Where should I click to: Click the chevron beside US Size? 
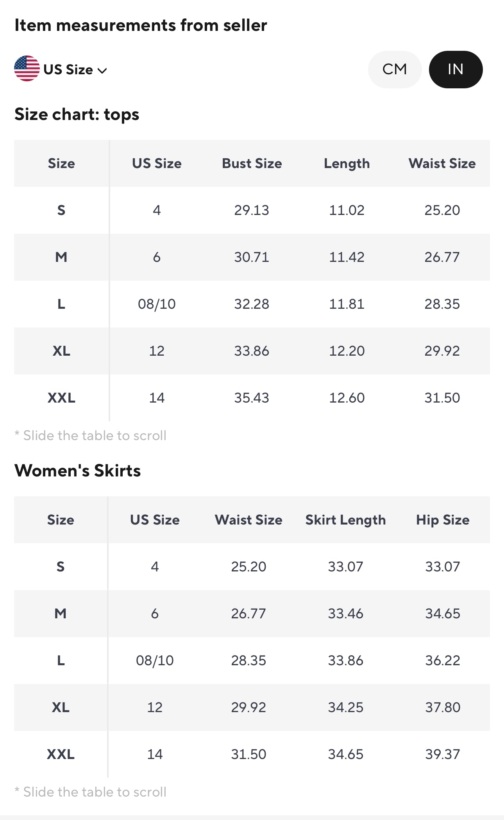click(102, 71)
